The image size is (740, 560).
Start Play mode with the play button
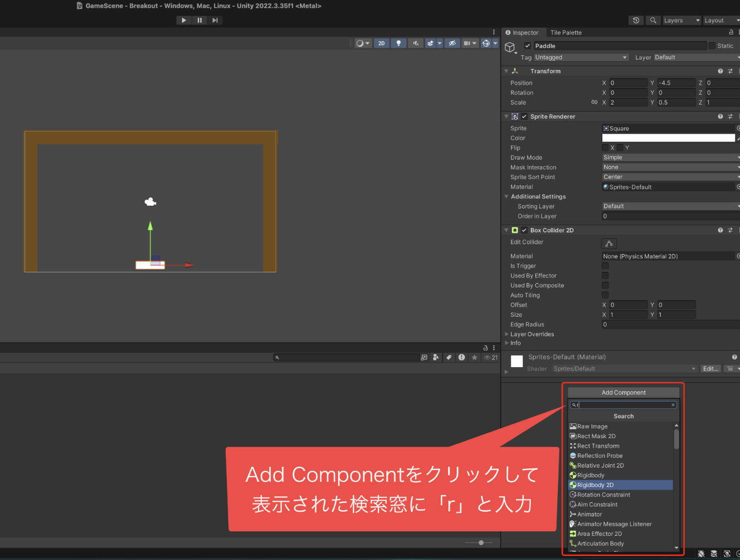(184, 20)
